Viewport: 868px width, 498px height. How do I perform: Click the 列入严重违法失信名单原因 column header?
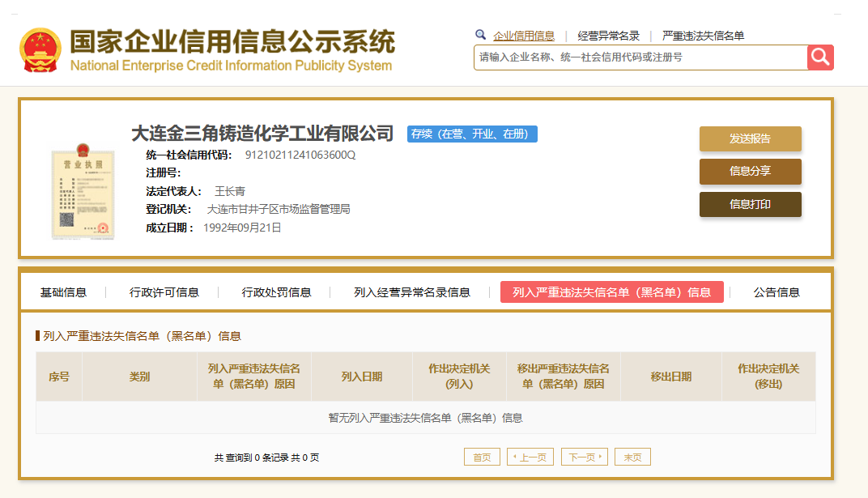[x=254, y=377]
